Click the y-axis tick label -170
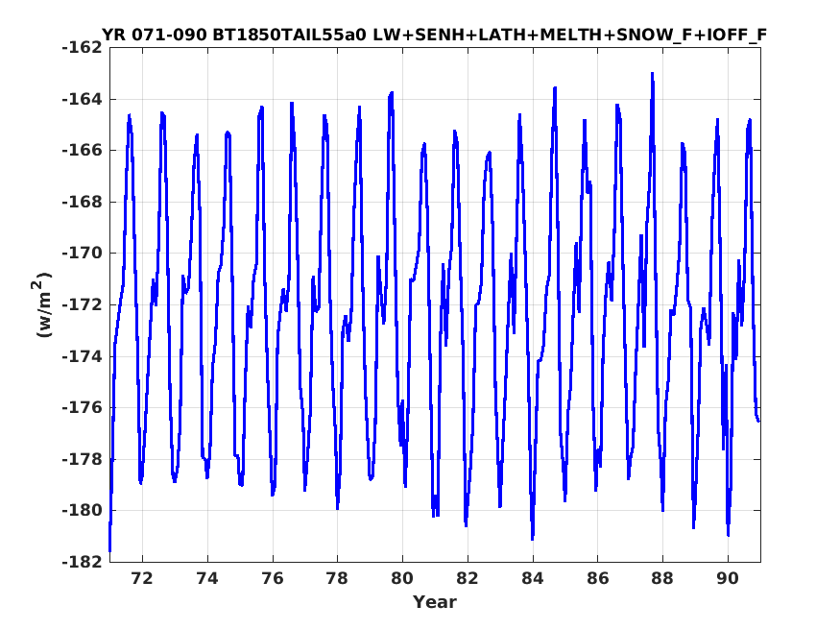This screenshot has height=630, width=840. [82, 254]
